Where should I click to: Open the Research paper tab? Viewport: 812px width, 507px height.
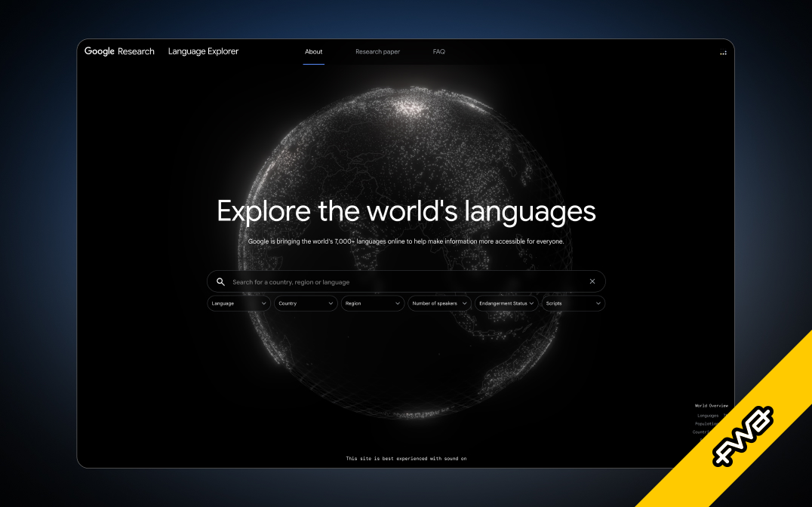(377, 52)
